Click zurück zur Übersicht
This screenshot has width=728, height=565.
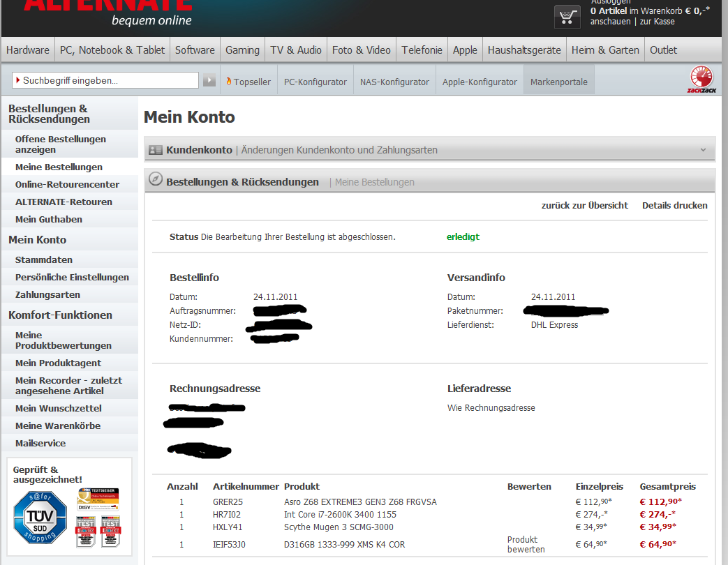[x=584, y=205]
